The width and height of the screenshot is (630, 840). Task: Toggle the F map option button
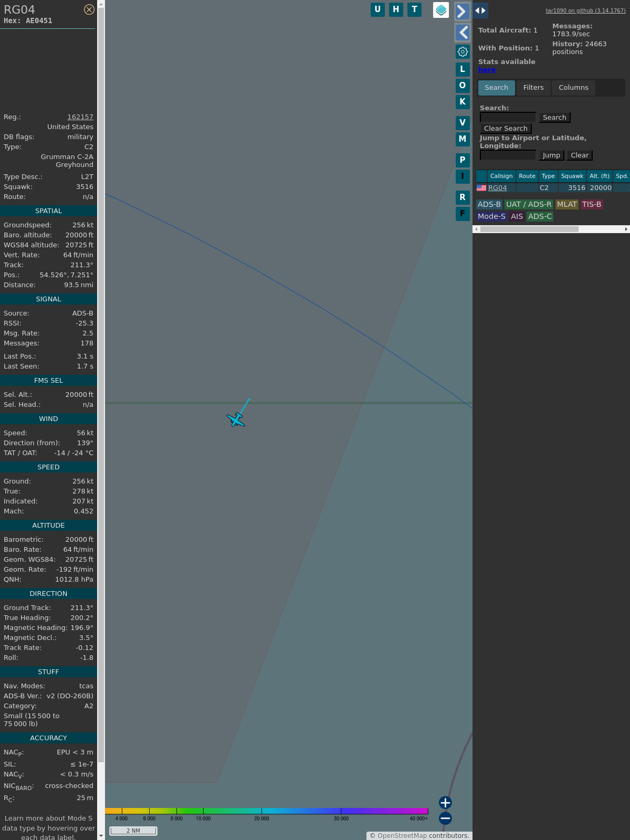point(463,214)
